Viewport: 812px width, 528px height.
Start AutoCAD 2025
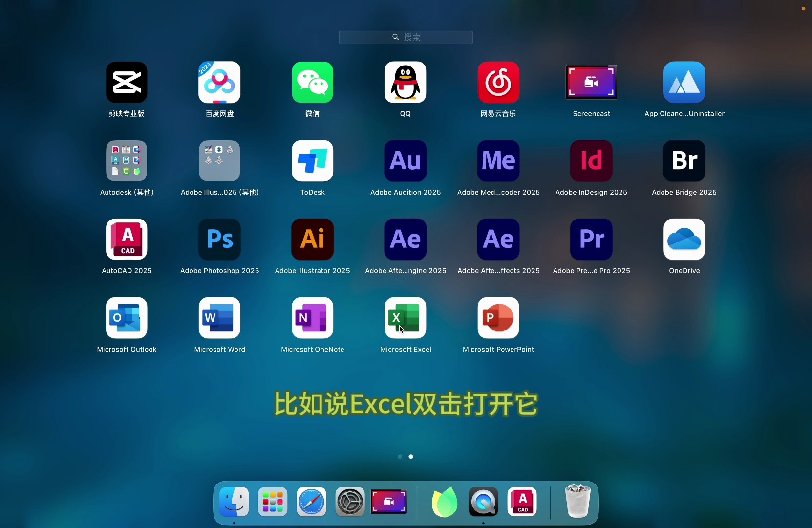127,240
